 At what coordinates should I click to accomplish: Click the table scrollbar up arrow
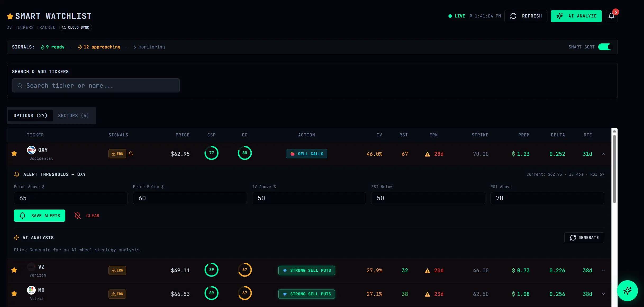point(615,131)
